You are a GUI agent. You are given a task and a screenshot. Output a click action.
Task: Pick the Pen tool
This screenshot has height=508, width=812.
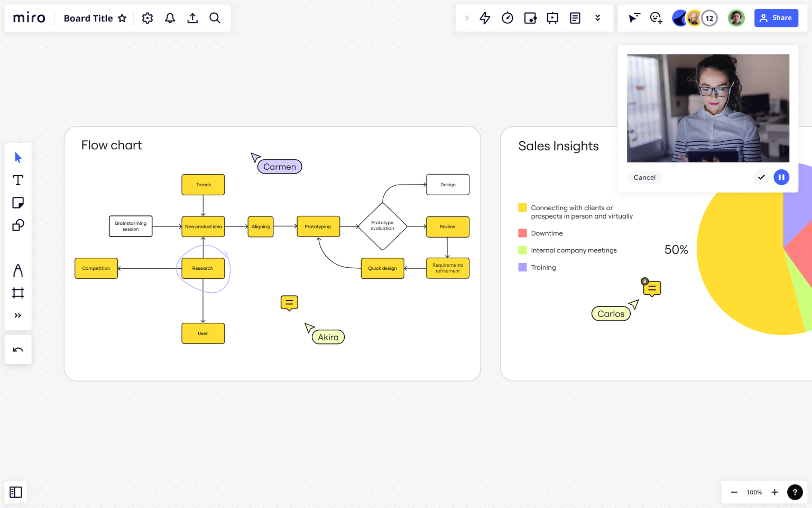[18, 270]
